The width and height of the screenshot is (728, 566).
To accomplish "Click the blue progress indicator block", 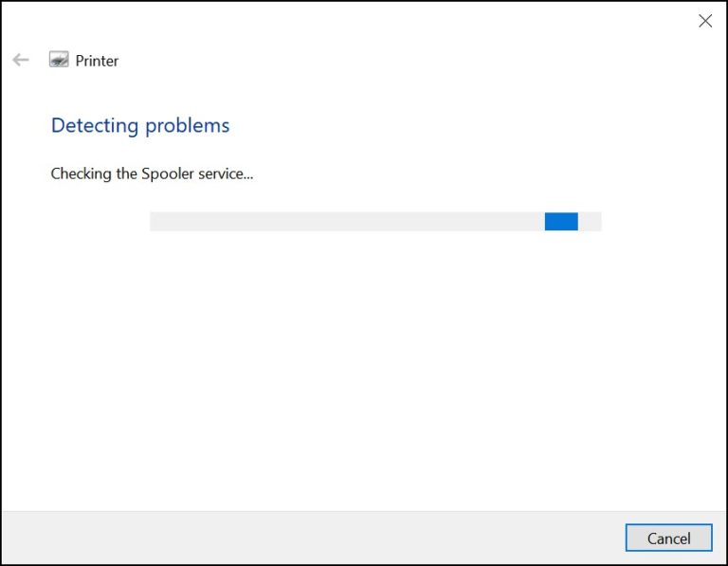I will click(561, 221).
